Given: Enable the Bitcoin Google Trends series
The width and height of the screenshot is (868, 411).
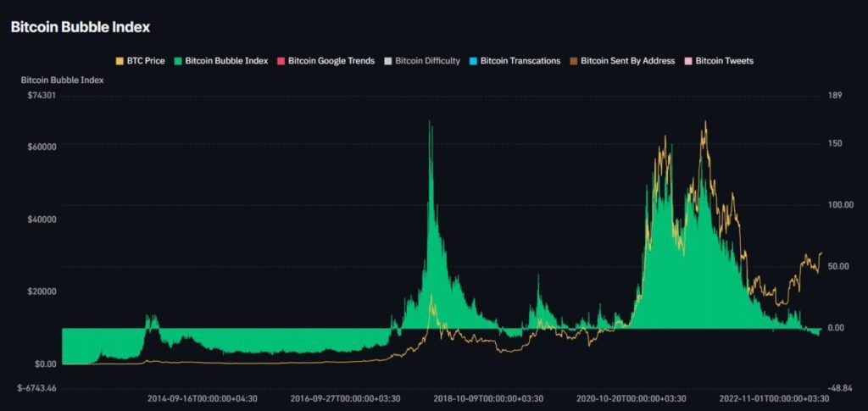Looking at the screenshot, I should click(325, 61).
